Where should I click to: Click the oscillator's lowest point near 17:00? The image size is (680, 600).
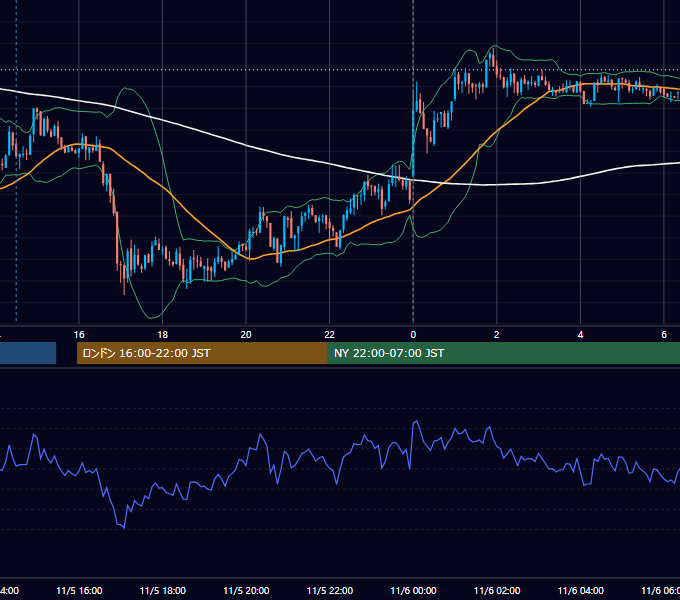[124, 528]
